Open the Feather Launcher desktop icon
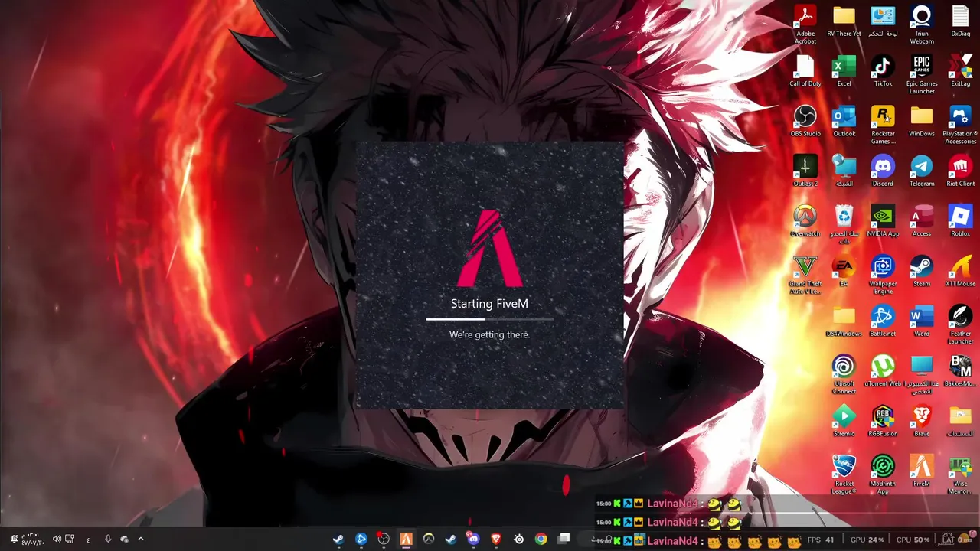The width and height of the screenshot is (980, 551). (960, 324)
